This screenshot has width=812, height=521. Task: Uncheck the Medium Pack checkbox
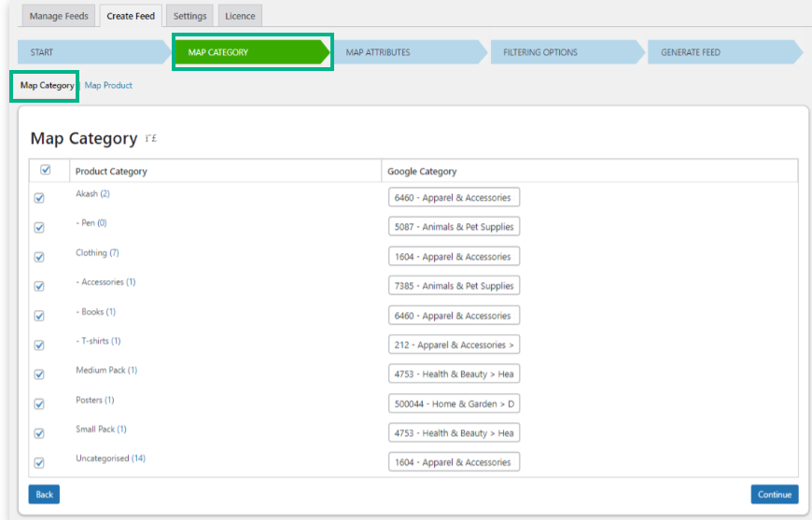click(x=39, y=373)
